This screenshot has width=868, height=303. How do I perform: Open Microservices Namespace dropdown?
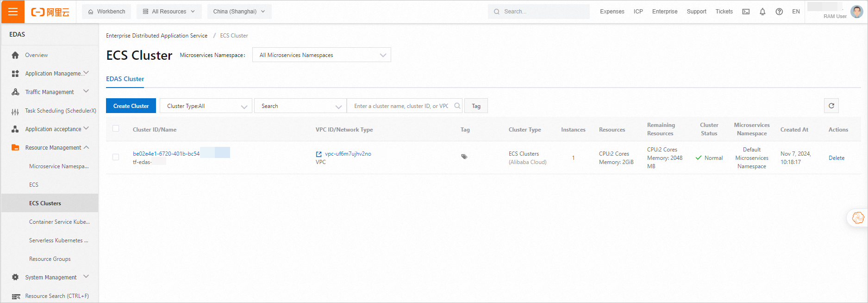[x=322, y=55]
